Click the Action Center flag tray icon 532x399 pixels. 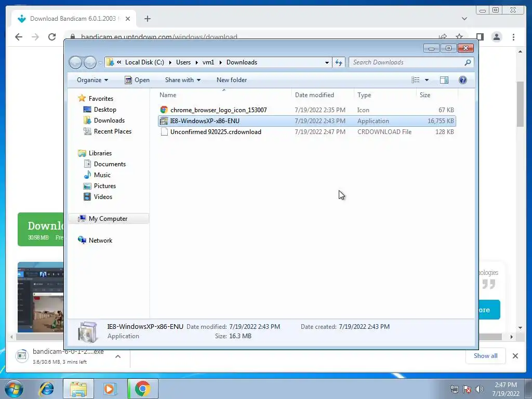point(467,389)
